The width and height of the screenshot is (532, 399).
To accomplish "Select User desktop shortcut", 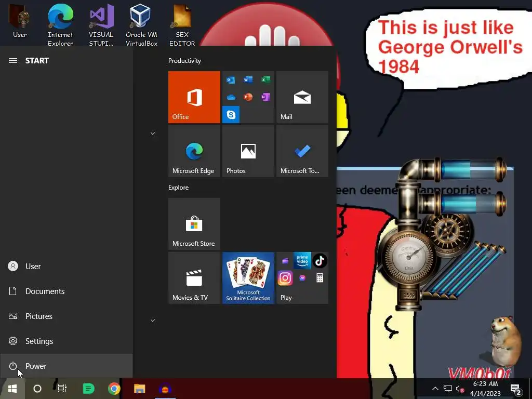I will (x=20, y=22).
